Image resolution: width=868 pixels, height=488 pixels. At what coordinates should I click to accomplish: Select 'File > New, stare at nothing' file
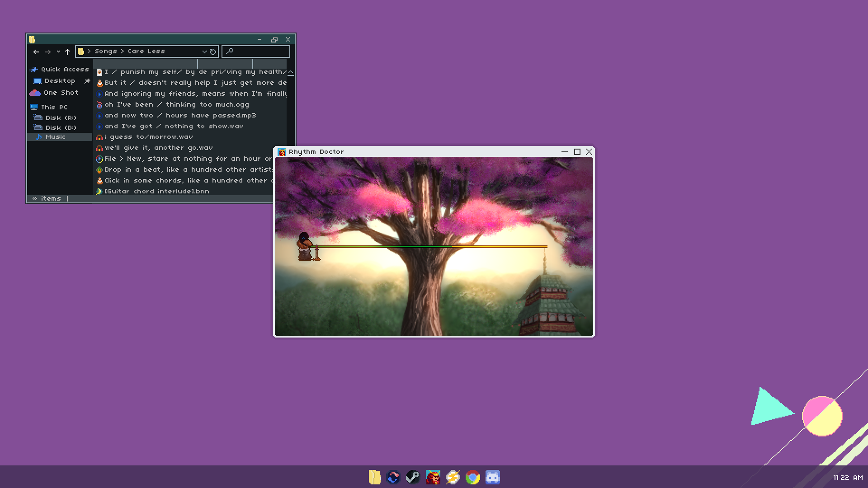[x=184, y=159]
